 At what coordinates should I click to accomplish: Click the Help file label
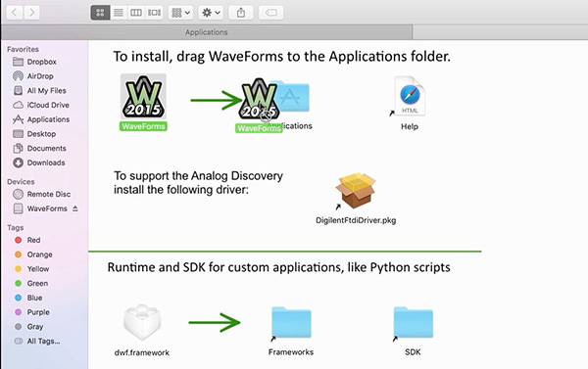point(410,126)
